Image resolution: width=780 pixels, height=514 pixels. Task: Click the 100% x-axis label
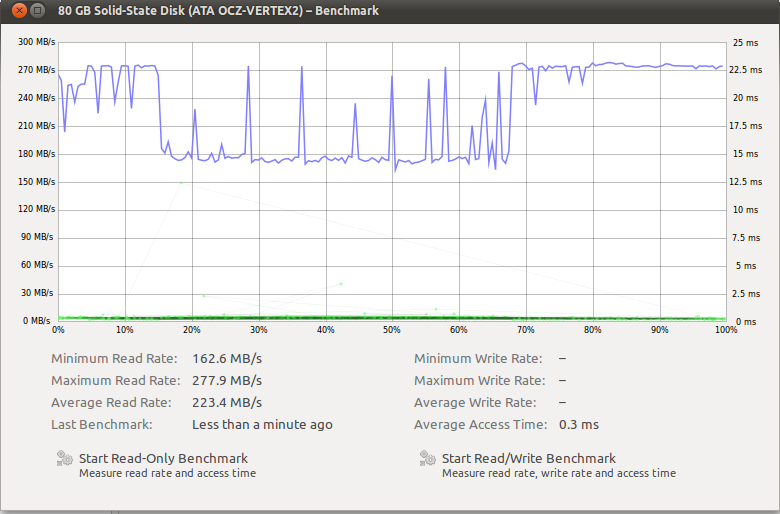pyautogui.click(x=726, y=330)
